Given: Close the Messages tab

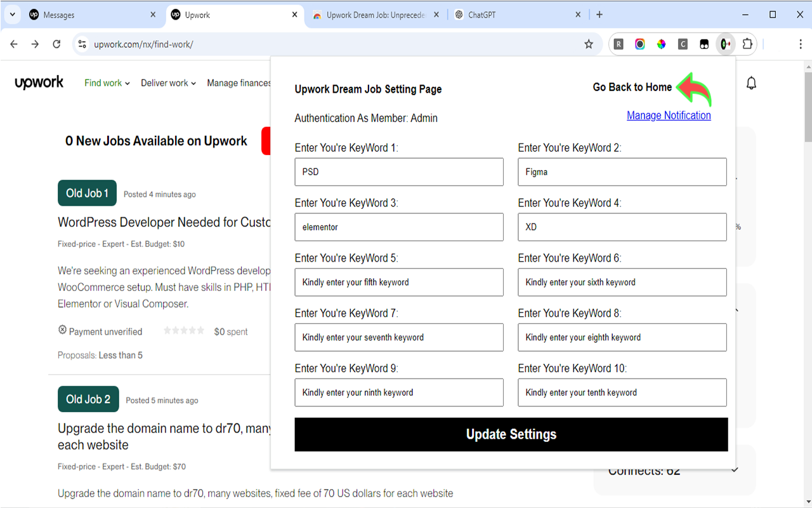Looking at the screenshot, I should [x=153, y=15].
